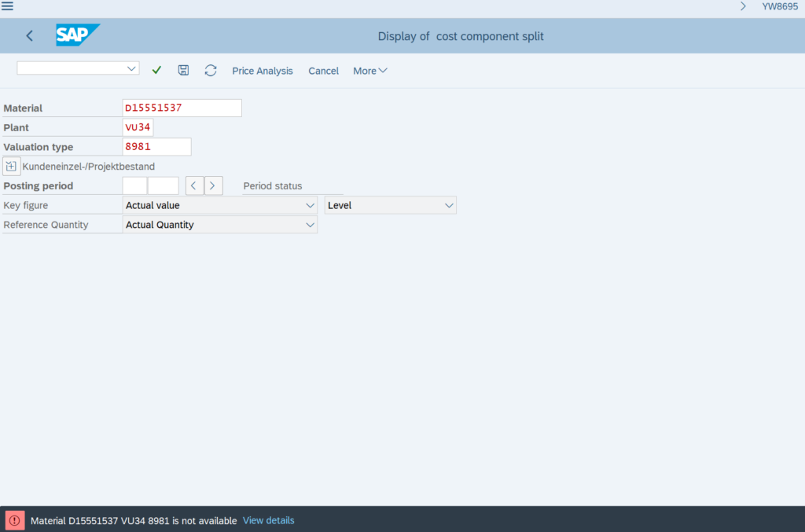Go to previous posting period
The height and width of the screenshot is (532, 805).
pyautogui.click(x=194, y=186)
